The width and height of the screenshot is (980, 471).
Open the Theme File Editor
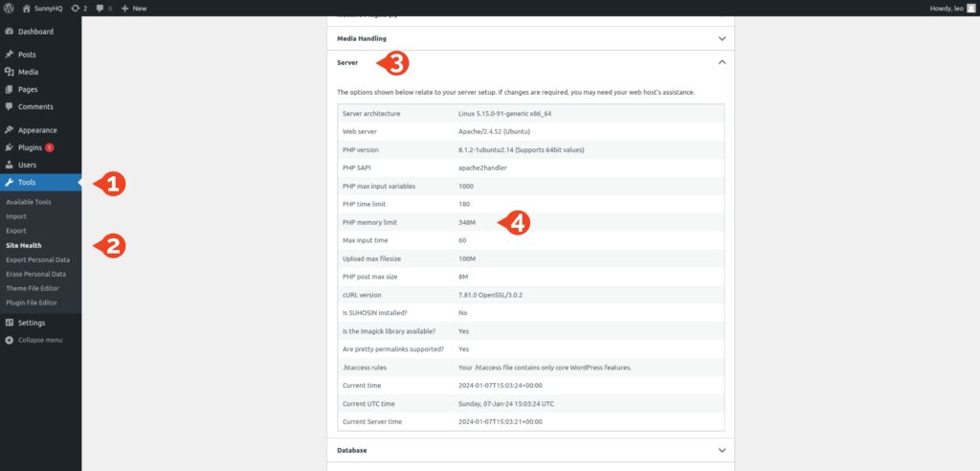coord(32,288)
